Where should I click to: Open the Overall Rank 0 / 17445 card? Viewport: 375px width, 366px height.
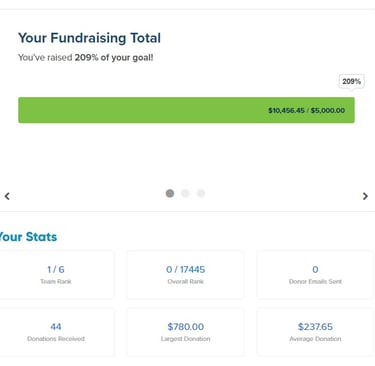(185, 275)
